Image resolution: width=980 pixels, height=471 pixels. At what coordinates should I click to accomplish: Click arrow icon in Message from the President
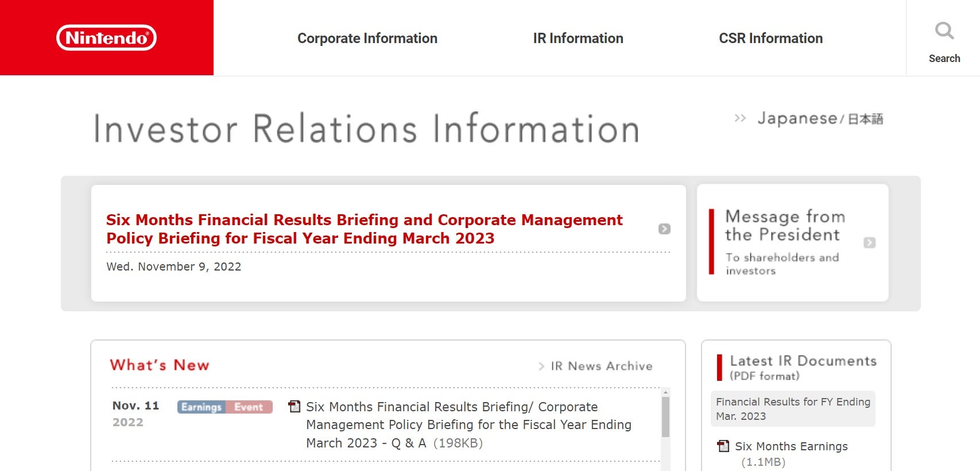click(869, 242)
